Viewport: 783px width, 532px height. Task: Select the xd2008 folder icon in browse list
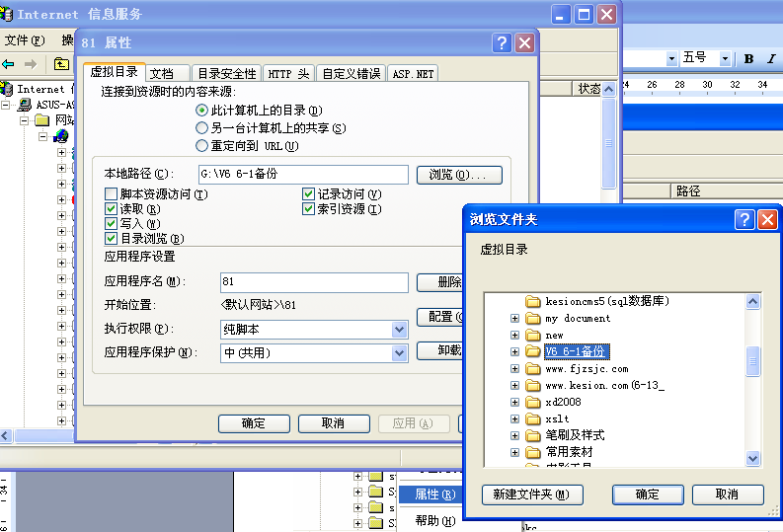tap(533, 401)
